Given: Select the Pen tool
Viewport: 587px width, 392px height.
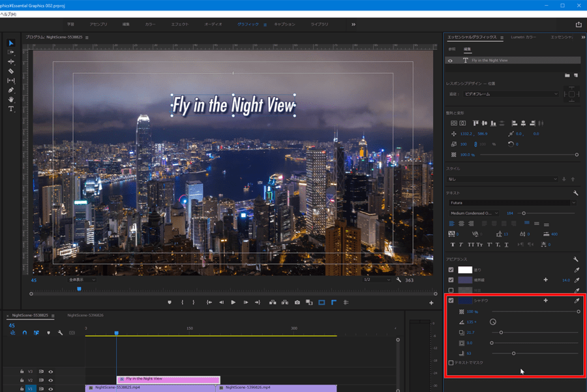Looking at the screenshot, I should click(11, 89).
